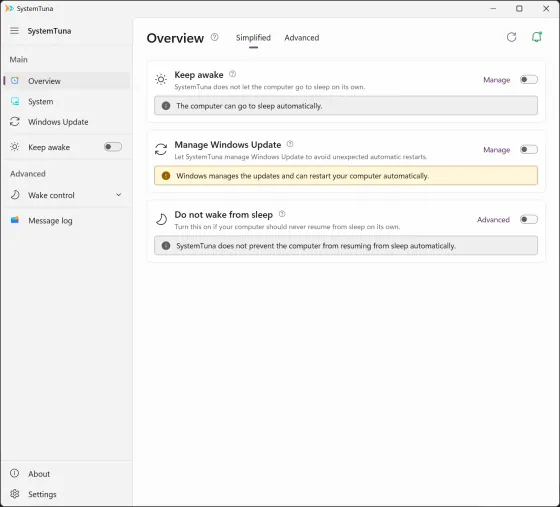Viewport: 560px width, 507px height.
Task: Switch to the Advanced tab
Action: click(302, 37)
